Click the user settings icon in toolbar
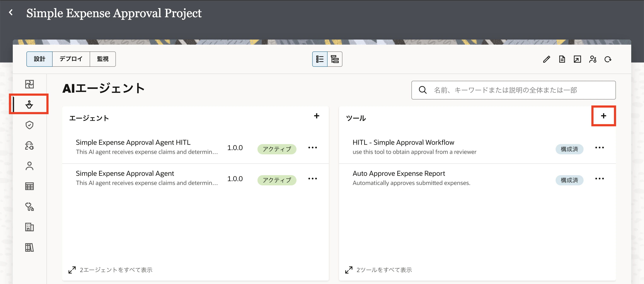644x284 pixels. pyautogui.click(x=593, y=59)
